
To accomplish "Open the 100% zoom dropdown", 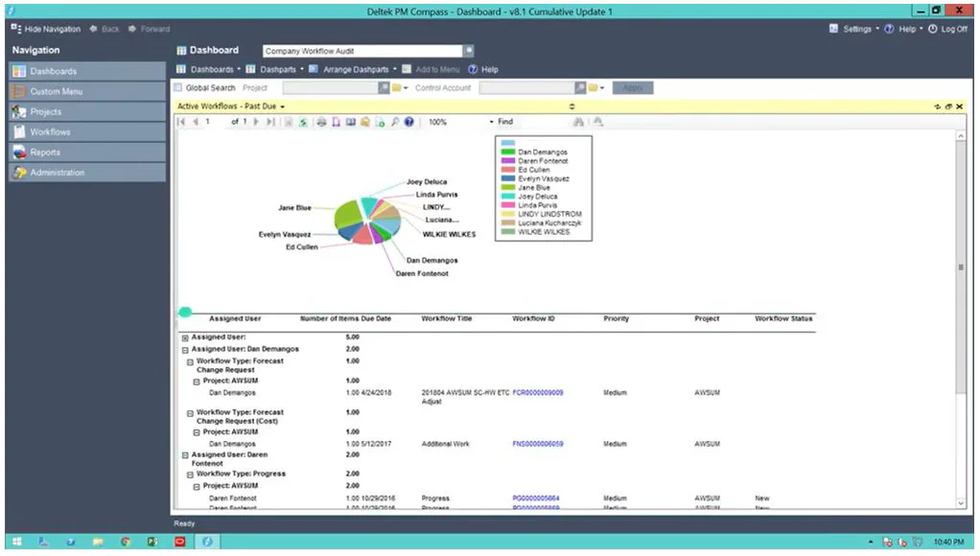I will tap(491, 122).
